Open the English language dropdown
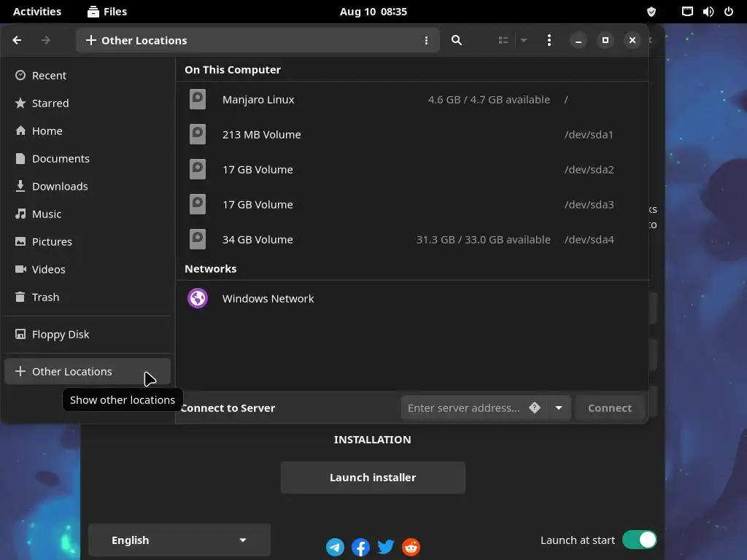Image resolution: width=747 pixels, height=560 pixels. 179,540
